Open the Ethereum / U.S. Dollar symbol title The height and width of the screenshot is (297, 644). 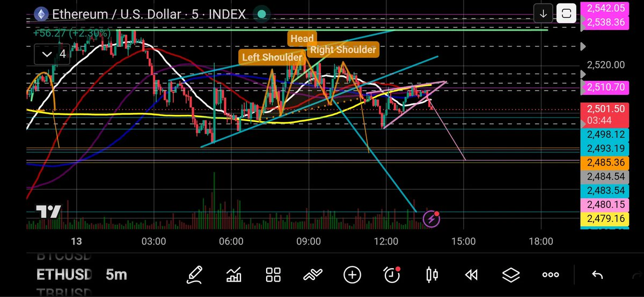pyautogui.click(x=149, y=14)
